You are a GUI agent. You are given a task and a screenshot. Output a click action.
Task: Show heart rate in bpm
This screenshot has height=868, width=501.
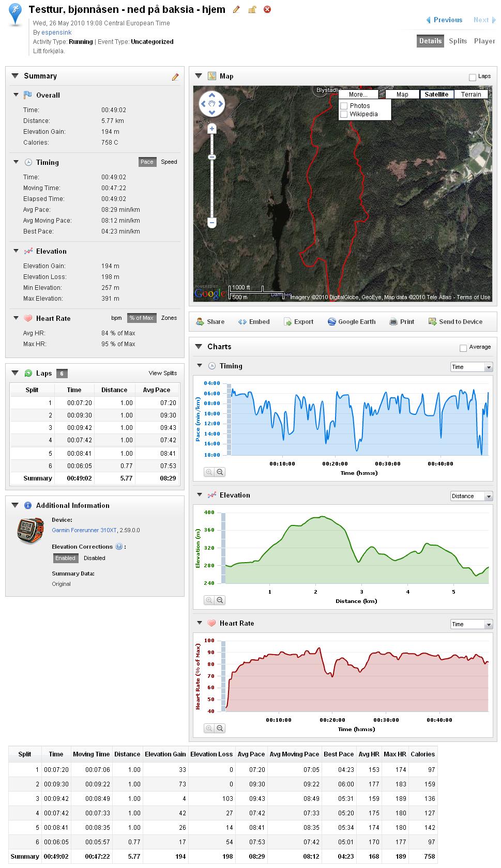pos(116,318)
